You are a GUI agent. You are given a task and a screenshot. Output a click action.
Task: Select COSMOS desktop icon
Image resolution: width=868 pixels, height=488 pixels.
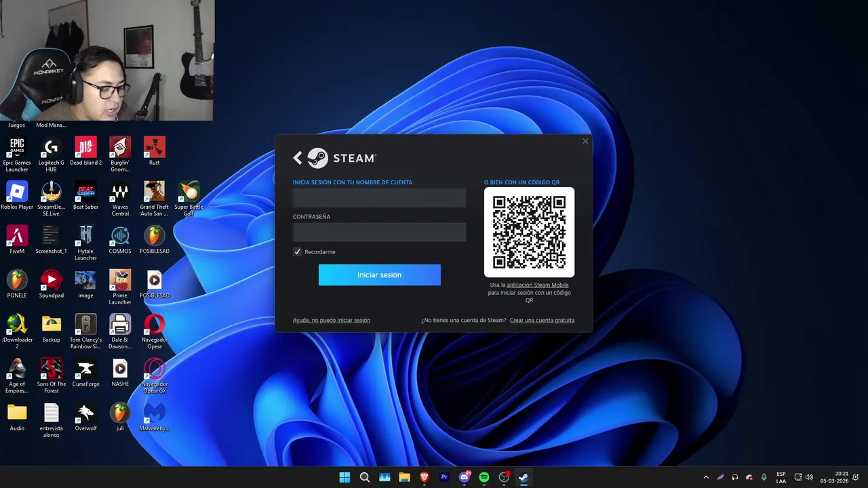pyautogui.click(x=120, y=240)
